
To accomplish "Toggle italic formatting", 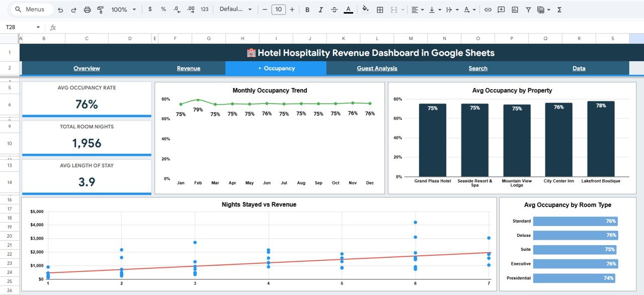I will tap(321, 9).
